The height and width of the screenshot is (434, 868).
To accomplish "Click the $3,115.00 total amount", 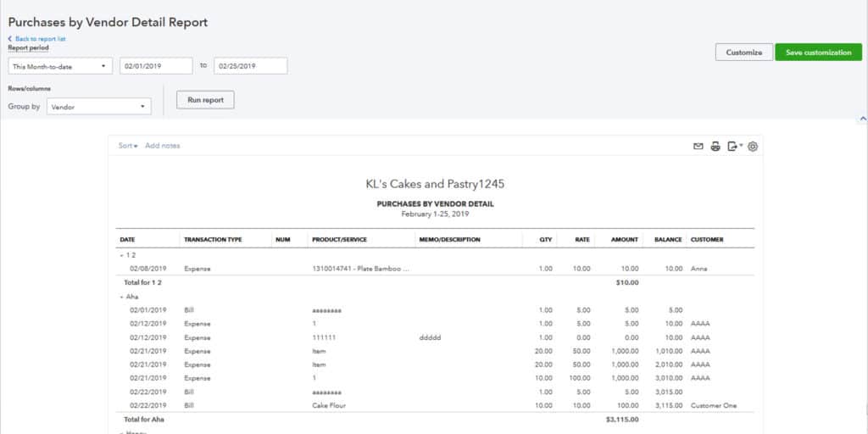I will 622,419.
